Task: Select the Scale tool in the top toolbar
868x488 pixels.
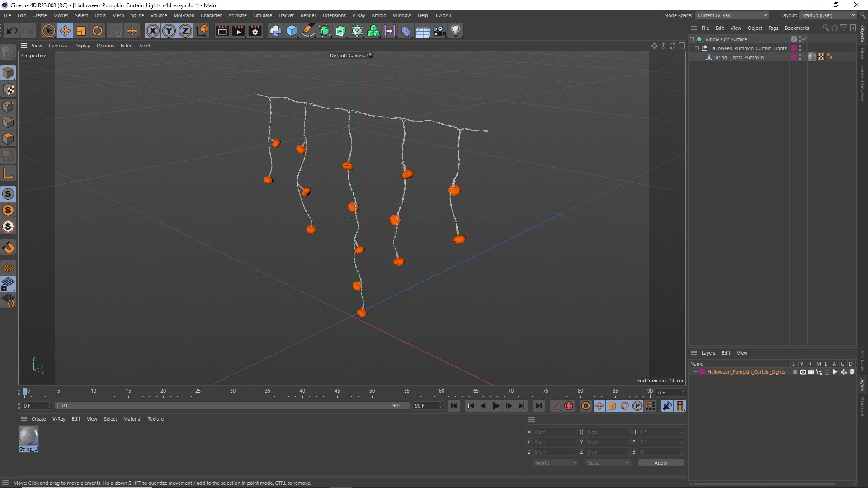Action: [x=81, y=31]
